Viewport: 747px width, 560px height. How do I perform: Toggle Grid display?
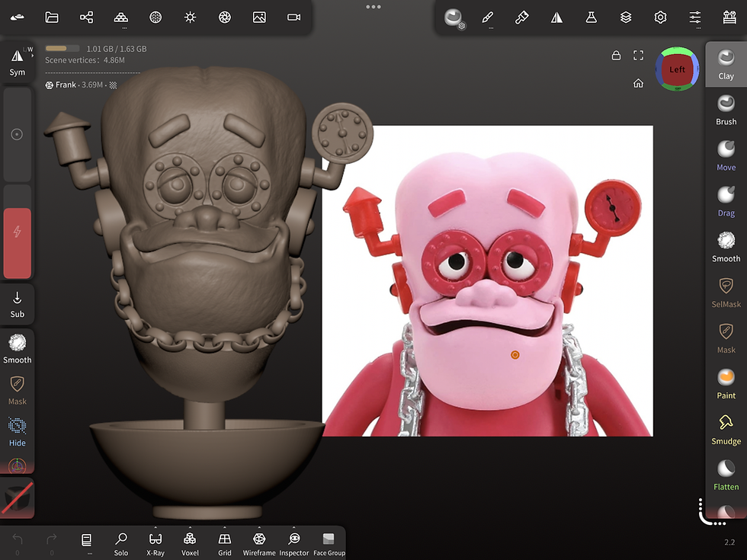pyautogui.click(x=224, y=544)
